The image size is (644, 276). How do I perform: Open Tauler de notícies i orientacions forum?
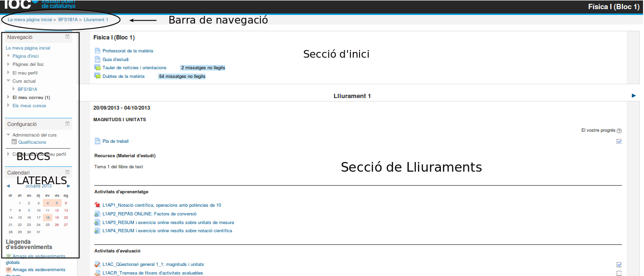point(134,68)
